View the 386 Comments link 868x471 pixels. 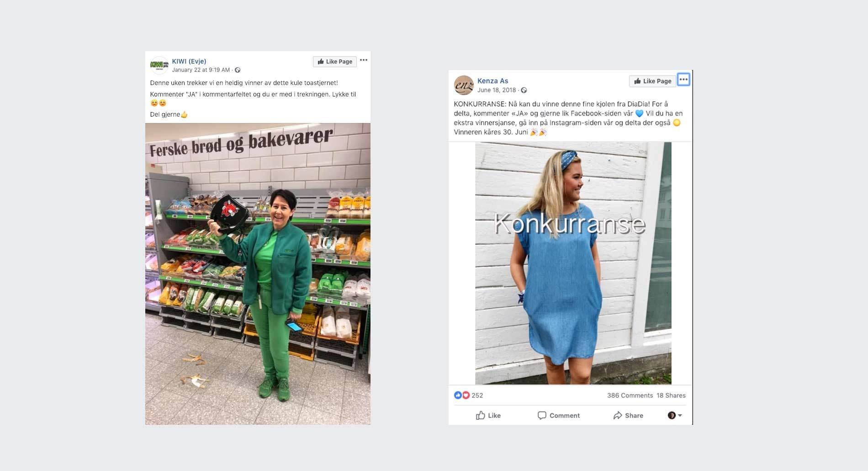tap(630, 396)
